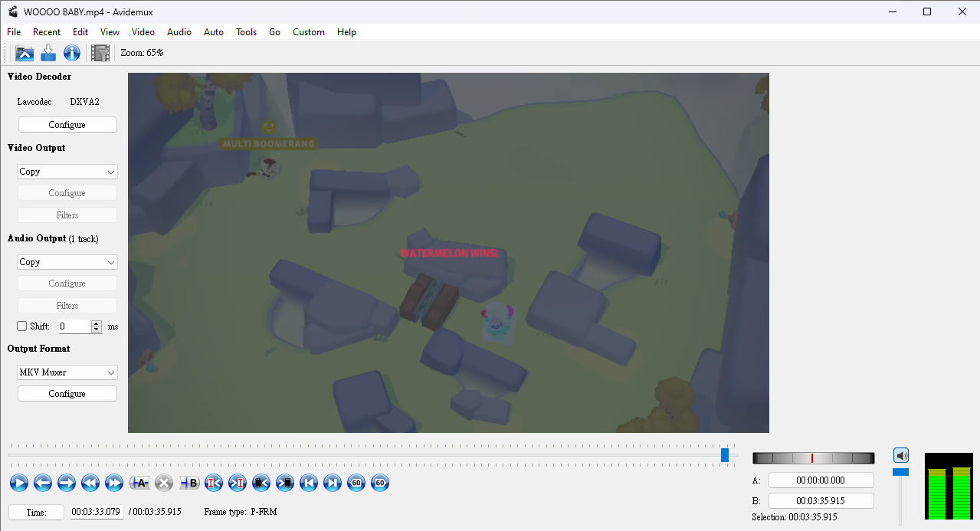Viewport: 980px width, 531px height.
Task: Save video using the toolbar disk icon
Action: (48, 53)
